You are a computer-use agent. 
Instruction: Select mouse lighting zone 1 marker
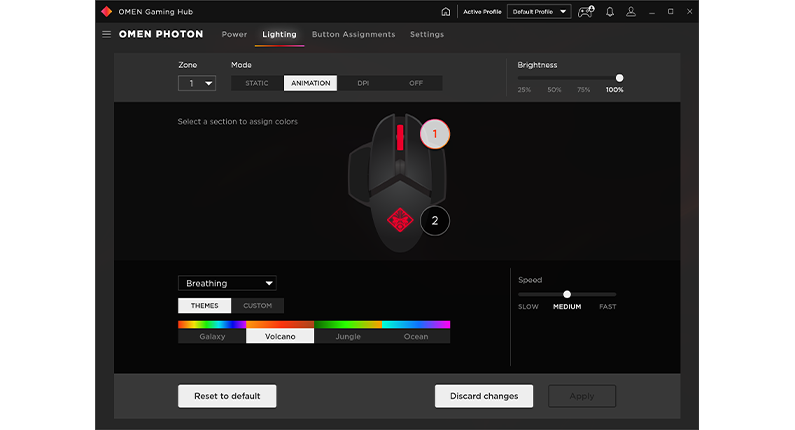pos(435,134)
